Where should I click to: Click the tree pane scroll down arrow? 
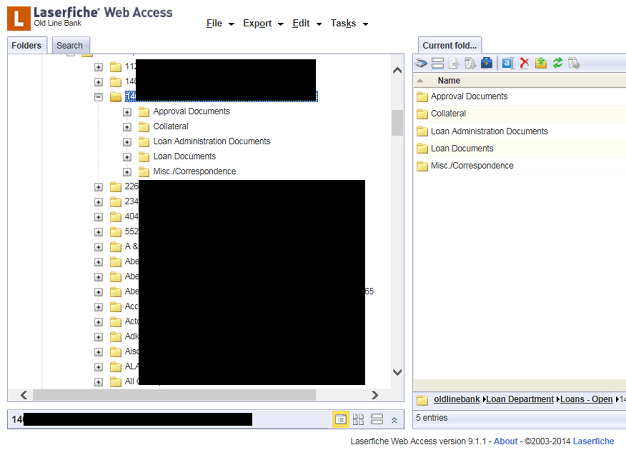[397, 372]
